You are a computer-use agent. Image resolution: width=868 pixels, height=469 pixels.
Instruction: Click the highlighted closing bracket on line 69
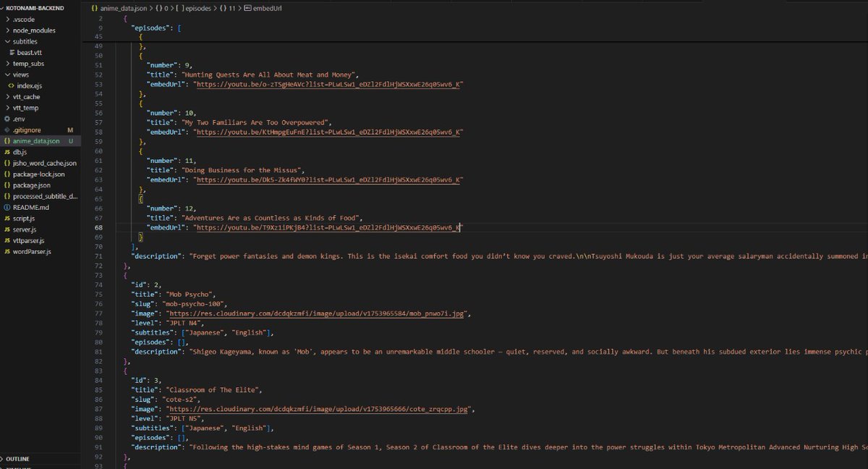click(141, 237)
